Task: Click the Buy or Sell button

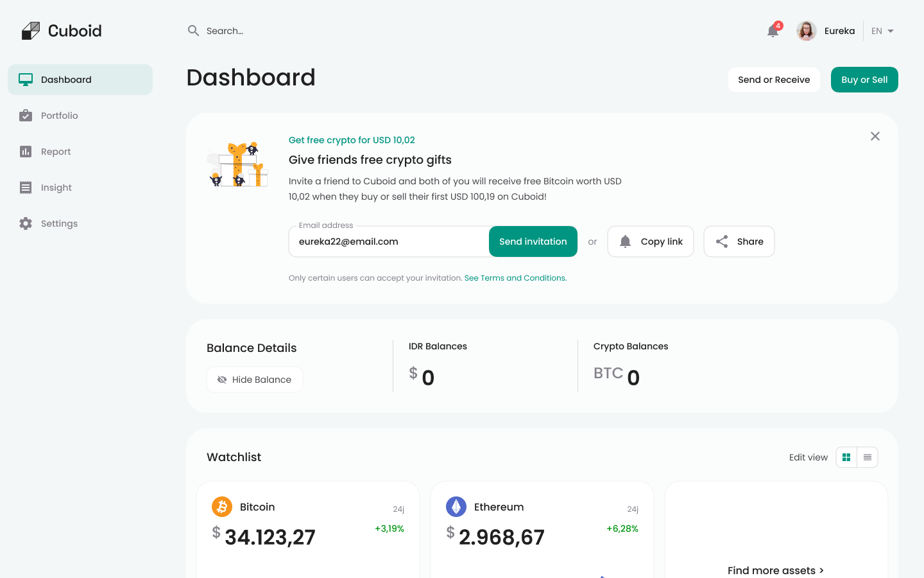Action: click(864, 80)
